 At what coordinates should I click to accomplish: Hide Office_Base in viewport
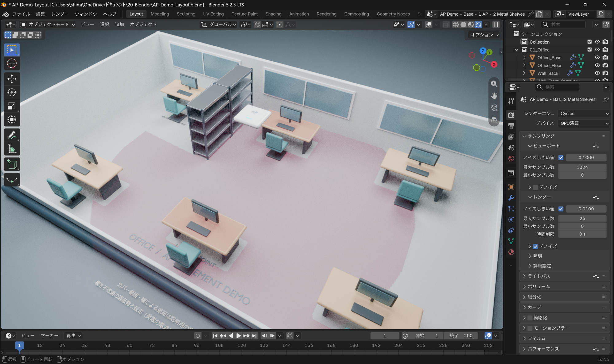pos(597,57)
